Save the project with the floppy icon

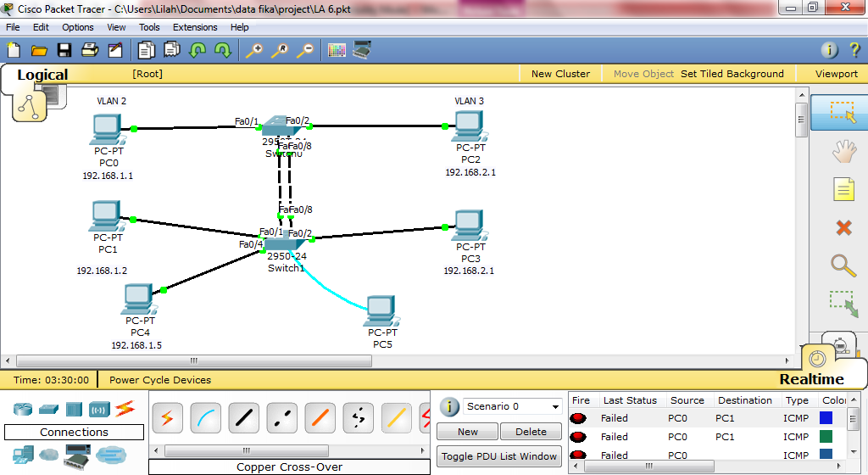64,50
